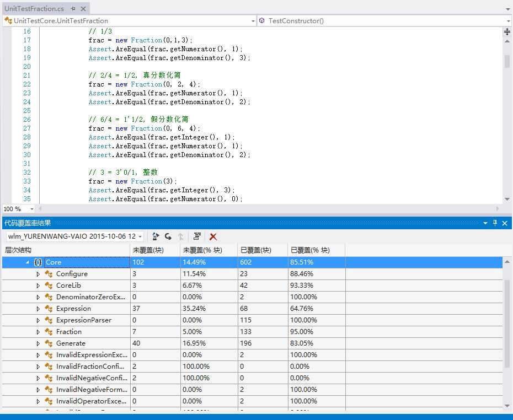The width and height of the screenshot is (513, 420).
Task: Collapse the Core namespace node
Action: [x=28, y=262]
